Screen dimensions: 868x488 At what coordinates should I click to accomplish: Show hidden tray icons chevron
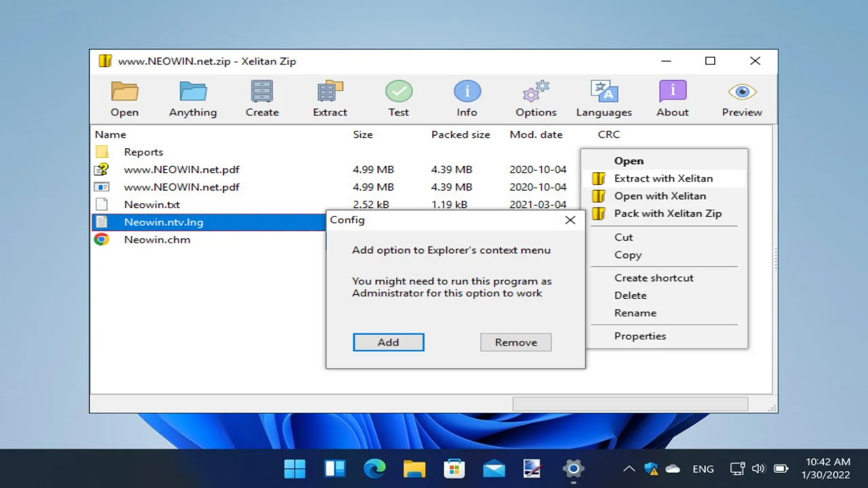click(x=629, y=468)
